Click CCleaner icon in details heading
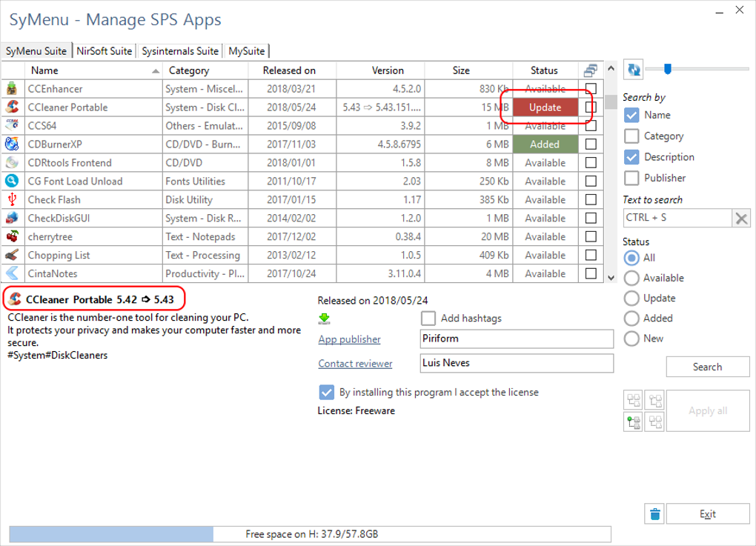This screenshot has height=546, width=756. [15, 299]
